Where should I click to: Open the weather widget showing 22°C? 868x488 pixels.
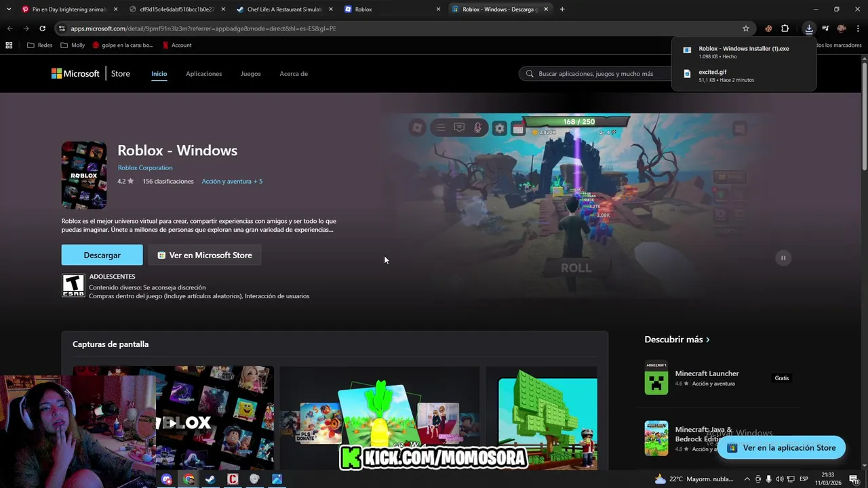pos(694,479)
